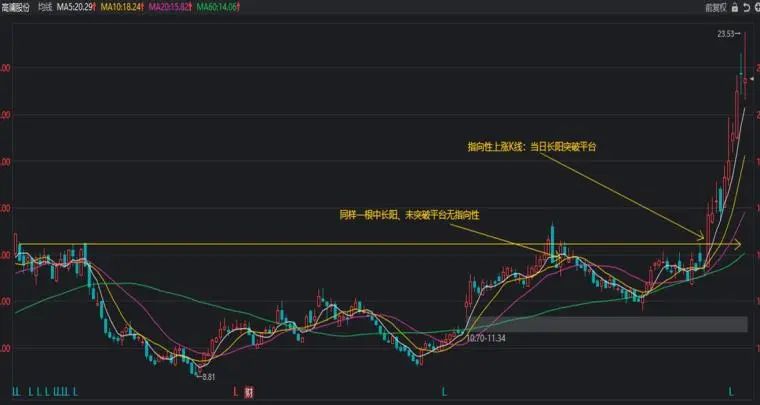760x405 pixels.
Task: Click the 23.53 high price label
Action: click(x=729, y=33)
